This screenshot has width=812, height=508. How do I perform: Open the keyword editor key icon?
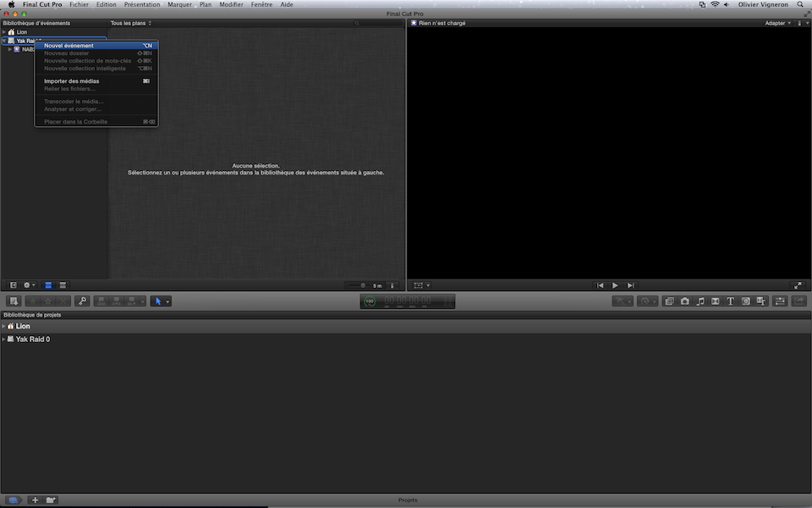[x=82, y=301]
